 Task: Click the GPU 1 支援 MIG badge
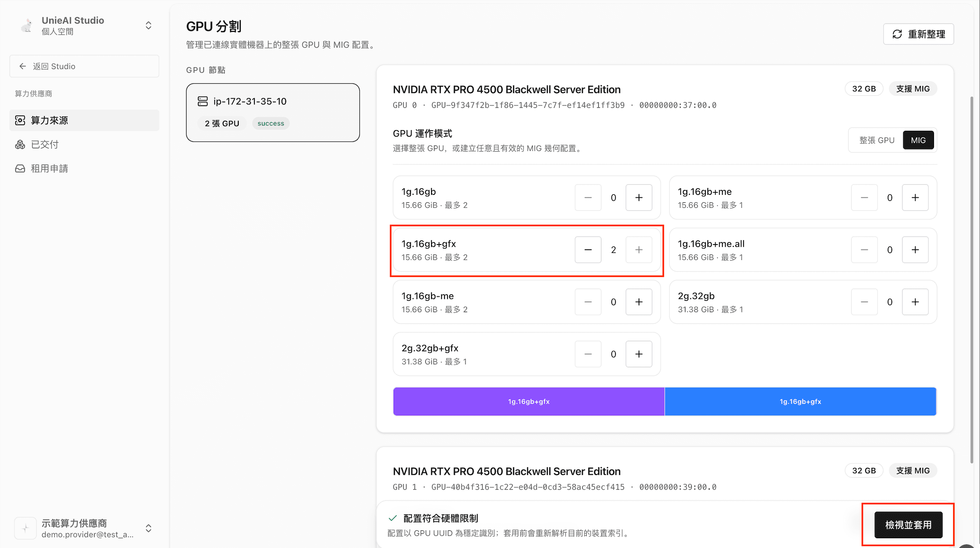click(913, 471)
